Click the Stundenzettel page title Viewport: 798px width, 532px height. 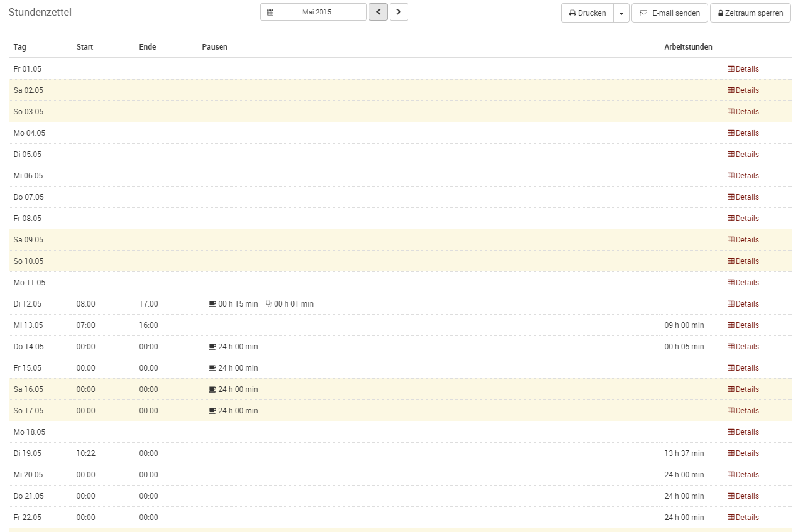(40, 12)
